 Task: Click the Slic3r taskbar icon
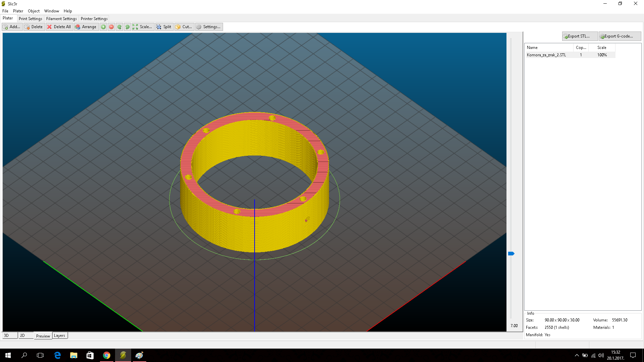click(123, 355)
